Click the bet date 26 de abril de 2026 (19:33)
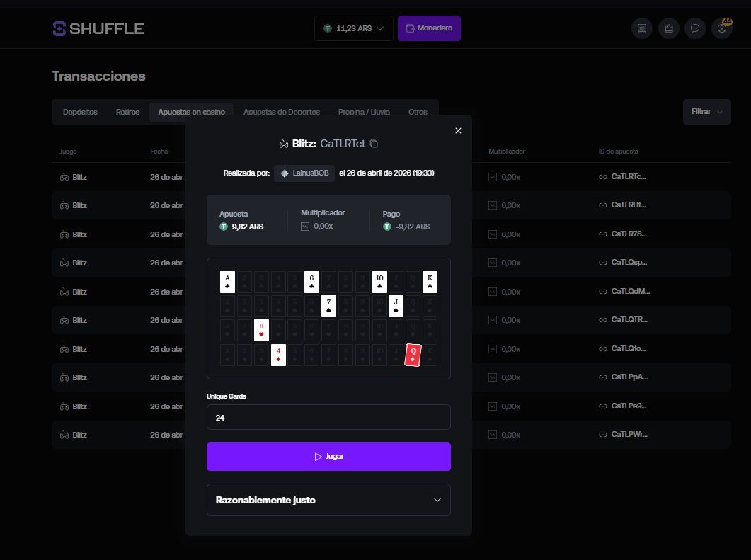This screenshot has width=751, height=560. point(386,173)
